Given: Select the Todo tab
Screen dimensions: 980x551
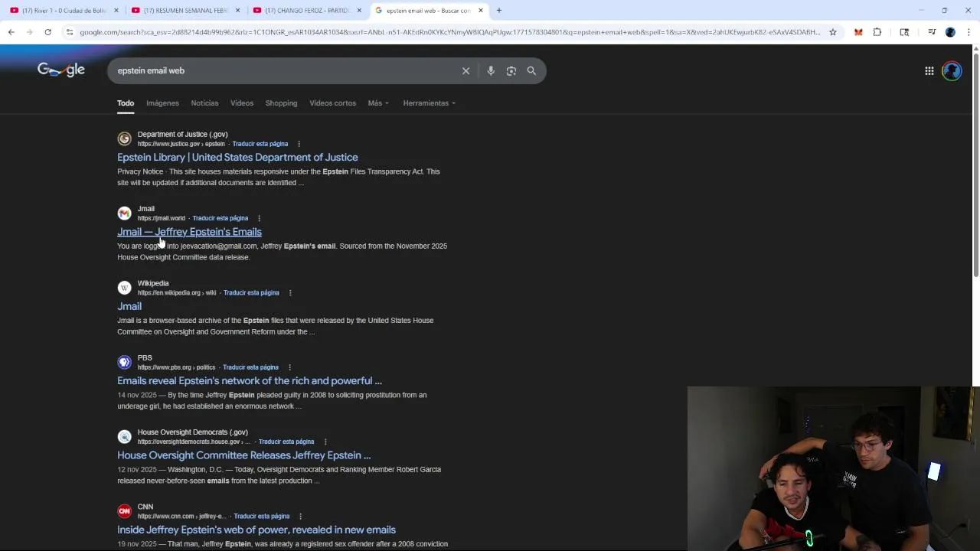Looking at the screenshot, I should (x=126, y=103).
